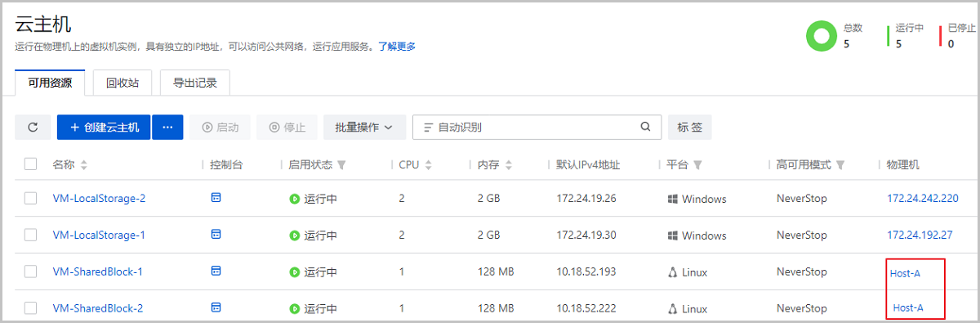Switch to the 回收站 tab

(x=122, y=83)
